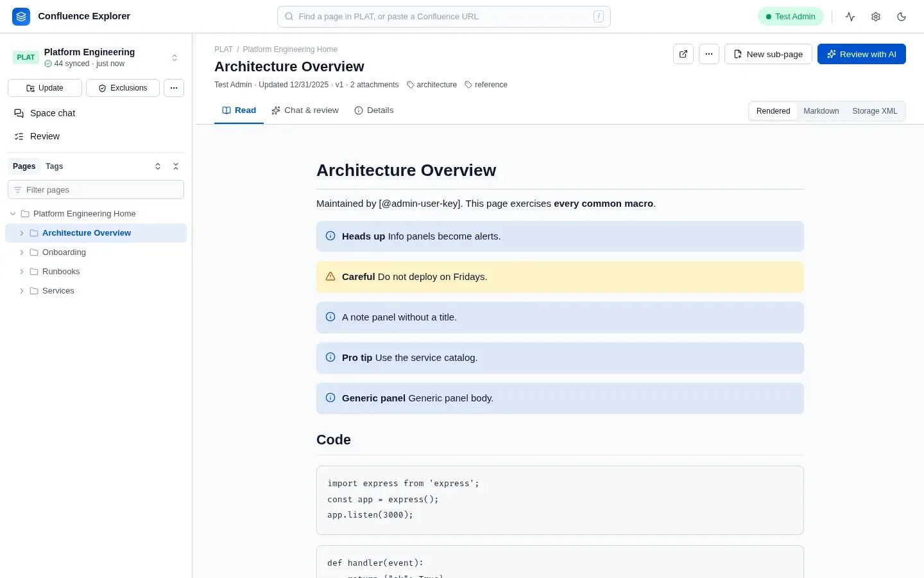Switch to Chat & review tab
The width and height of the screenshot is (924, 578).
point(305,110)
